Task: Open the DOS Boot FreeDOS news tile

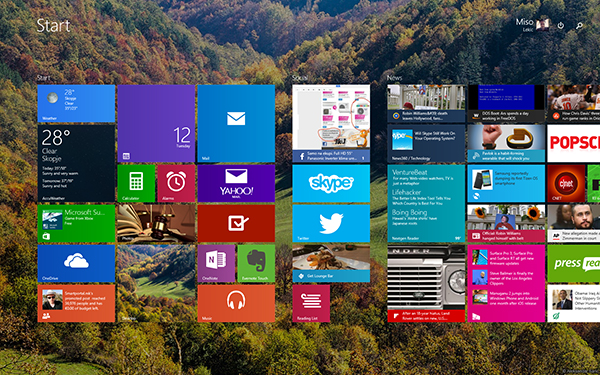Action: pos(506,103)
